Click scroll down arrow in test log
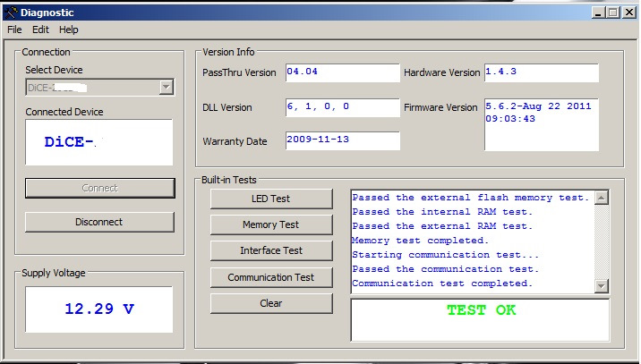The height and width of the screenshot is (364, 641). click(601, 285)
